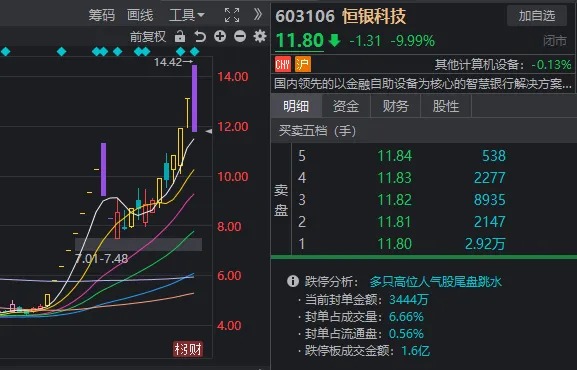Click the current price 11.80
This screenshot has width=577, height=370.
pyautogui.click(x=300, y=40)
